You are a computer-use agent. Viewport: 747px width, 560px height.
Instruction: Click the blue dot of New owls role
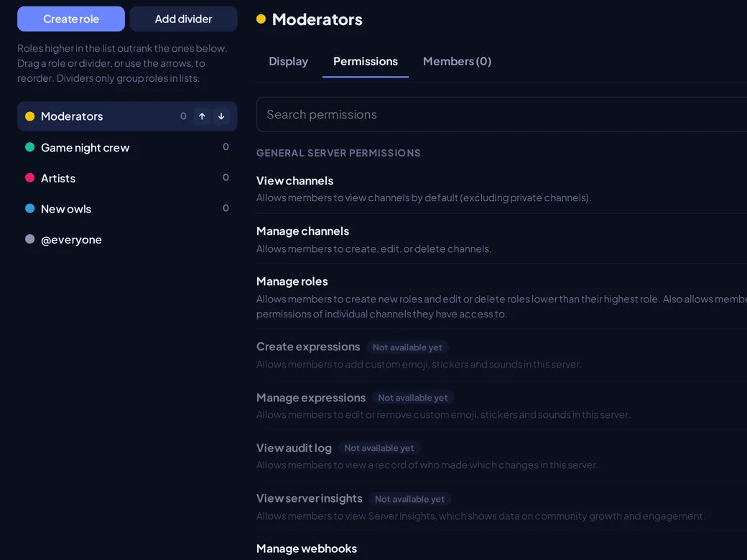(x=29, y=209)
